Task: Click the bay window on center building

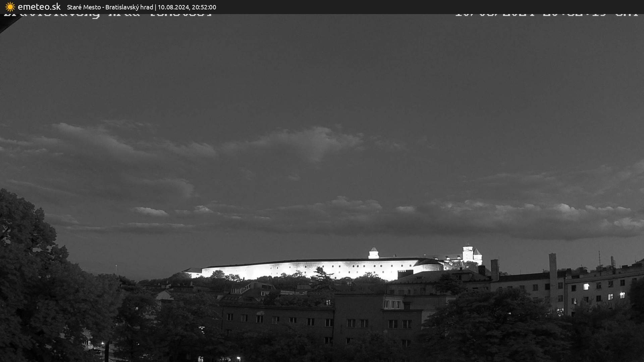Action: click(x=392, y=304)
